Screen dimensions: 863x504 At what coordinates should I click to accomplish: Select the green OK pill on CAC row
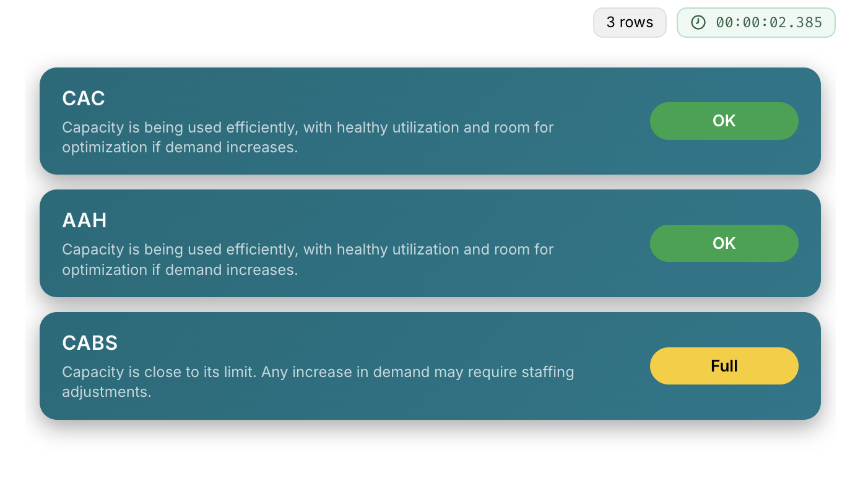724,121
